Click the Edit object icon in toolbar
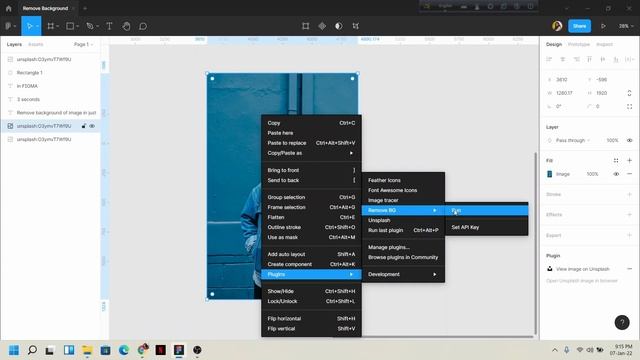 [305, 26]
